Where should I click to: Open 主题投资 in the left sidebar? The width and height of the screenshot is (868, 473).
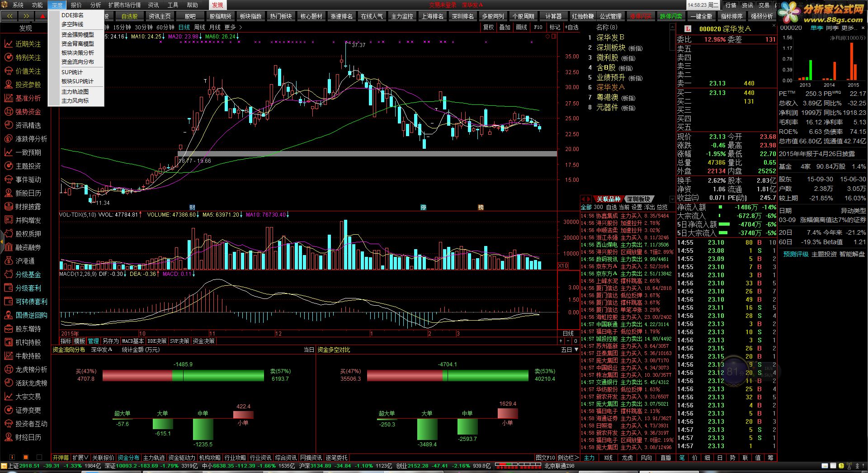(28, 166)
